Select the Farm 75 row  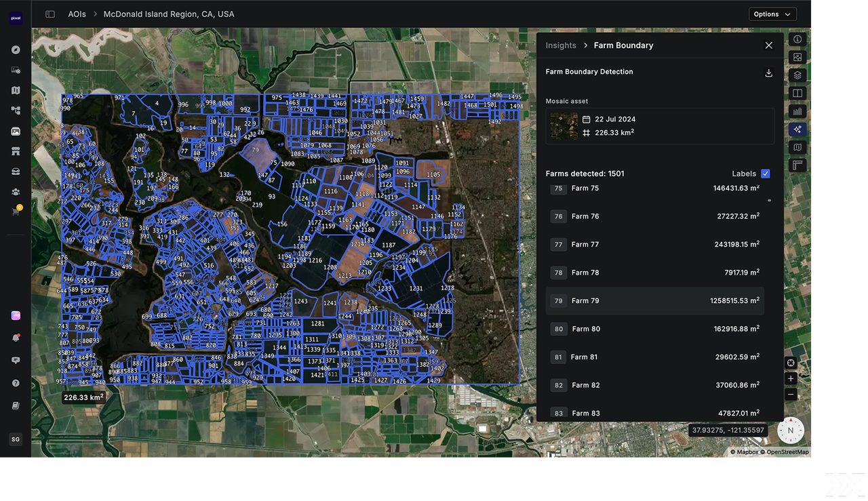coord(655,188)
